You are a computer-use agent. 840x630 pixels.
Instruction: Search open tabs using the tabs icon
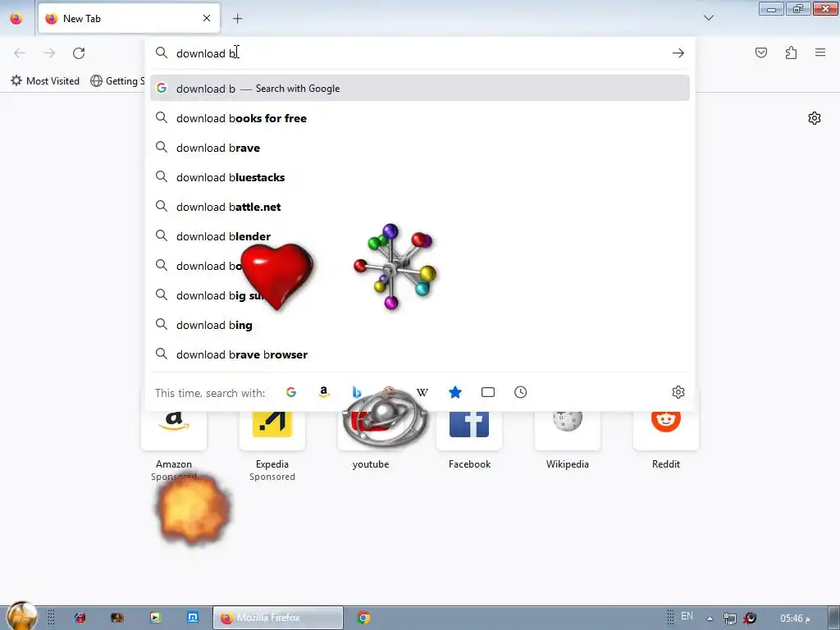(x=488, y=392)
